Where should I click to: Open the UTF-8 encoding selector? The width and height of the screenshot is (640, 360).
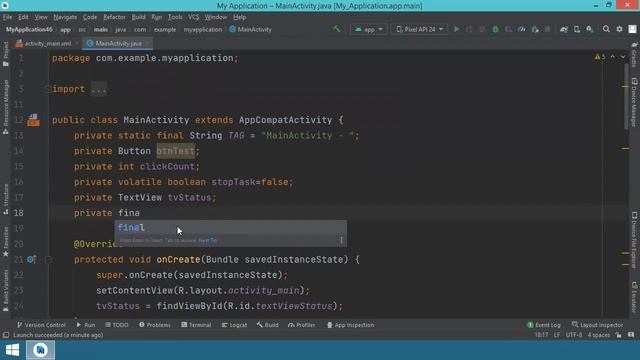pos(573,335)
